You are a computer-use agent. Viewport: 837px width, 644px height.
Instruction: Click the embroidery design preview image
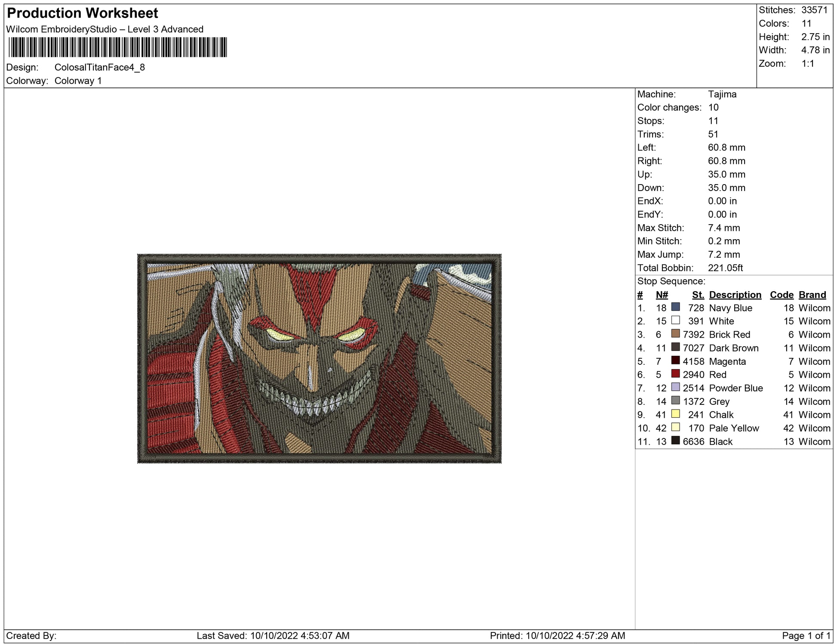tap(319, 358)
